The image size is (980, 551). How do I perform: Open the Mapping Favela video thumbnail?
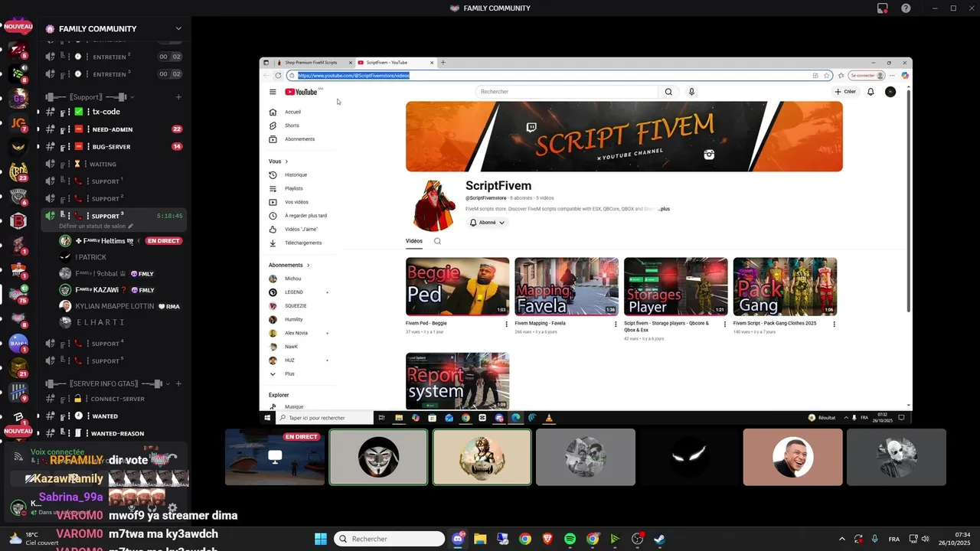(567, 286)
